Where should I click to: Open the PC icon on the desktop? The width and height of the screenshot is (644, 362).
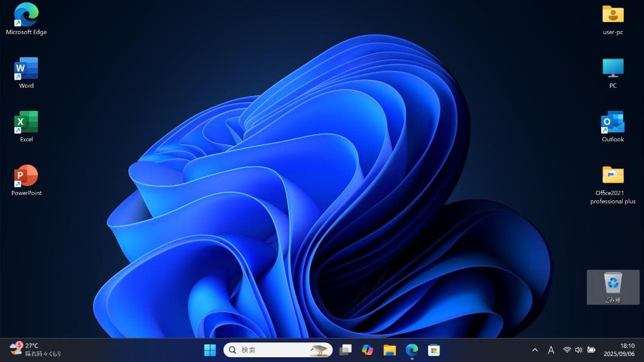pyautogui.click(x=612, y=67)
